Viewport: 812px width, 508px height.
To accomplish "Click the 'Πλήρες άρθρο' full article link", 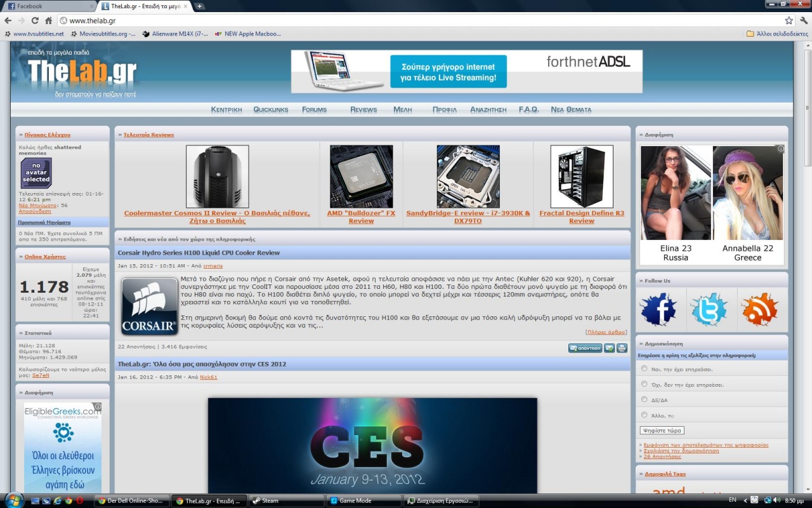I will pos(606,332).
